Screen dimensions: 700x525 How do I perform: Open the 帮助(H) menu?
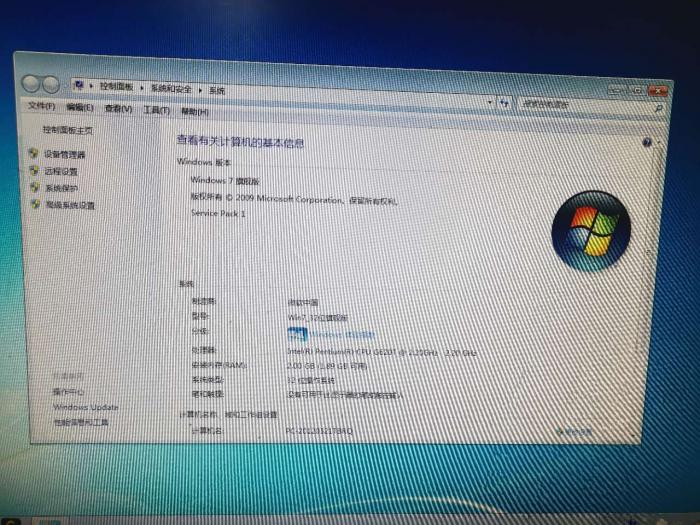(x=195, y=112)
